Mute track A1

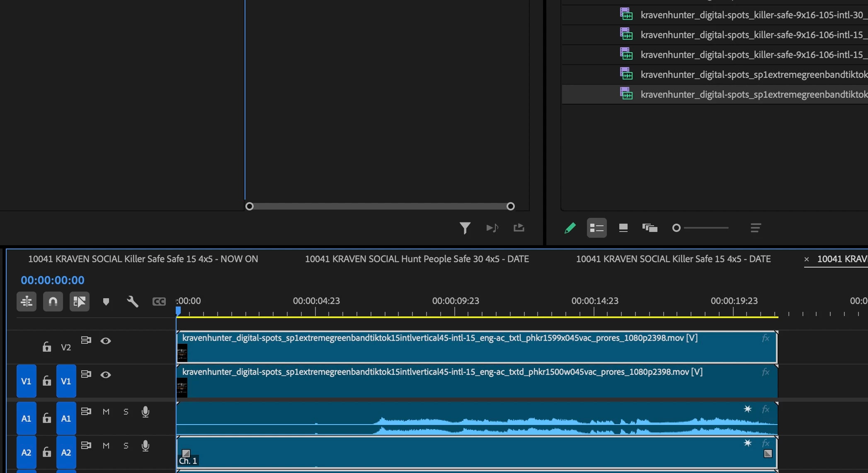tap(106, 412)
